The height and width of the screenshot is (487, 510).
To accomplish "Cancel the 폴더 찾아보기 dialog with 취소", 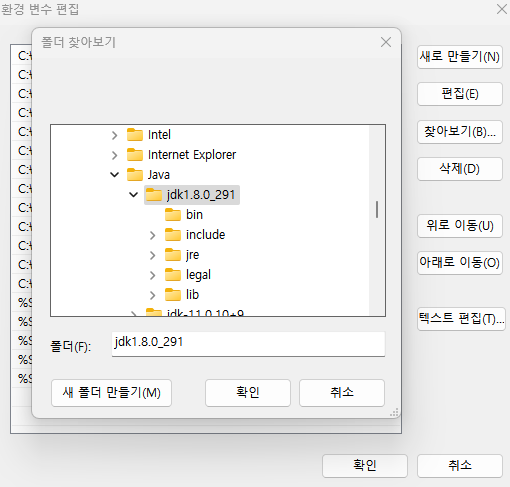I will point(342,393).
